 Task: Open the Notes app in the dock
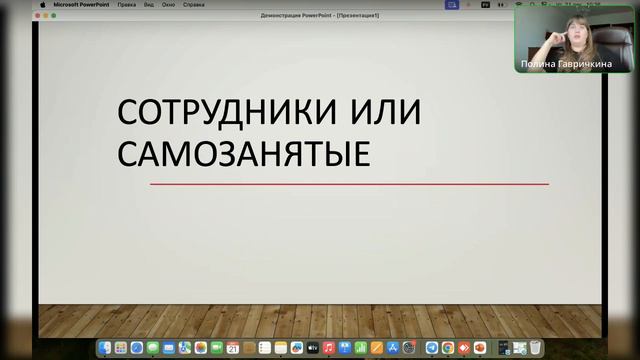281,348
